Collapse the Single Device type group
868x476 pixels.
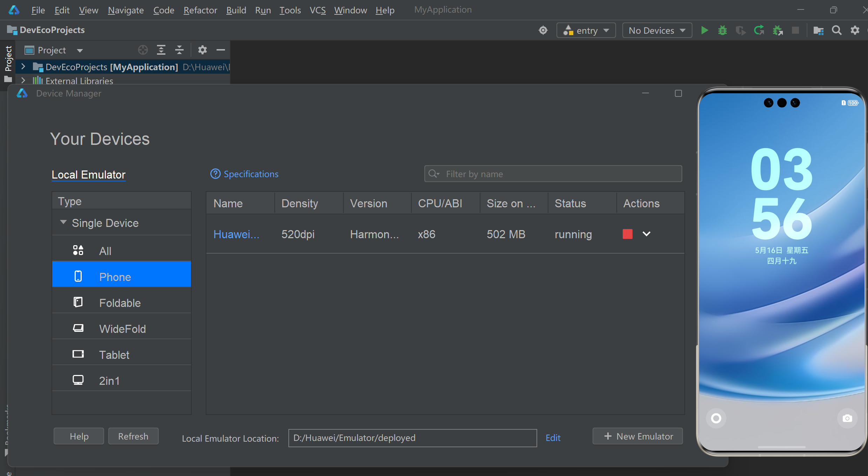tap(63, 222)
